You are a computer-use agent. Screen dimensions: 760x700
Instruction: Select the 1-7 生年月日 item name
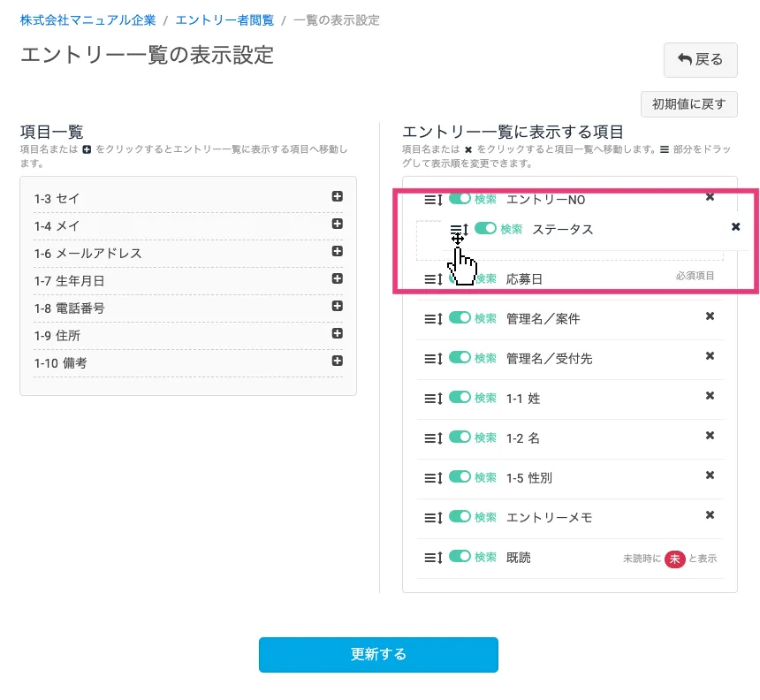69,281
